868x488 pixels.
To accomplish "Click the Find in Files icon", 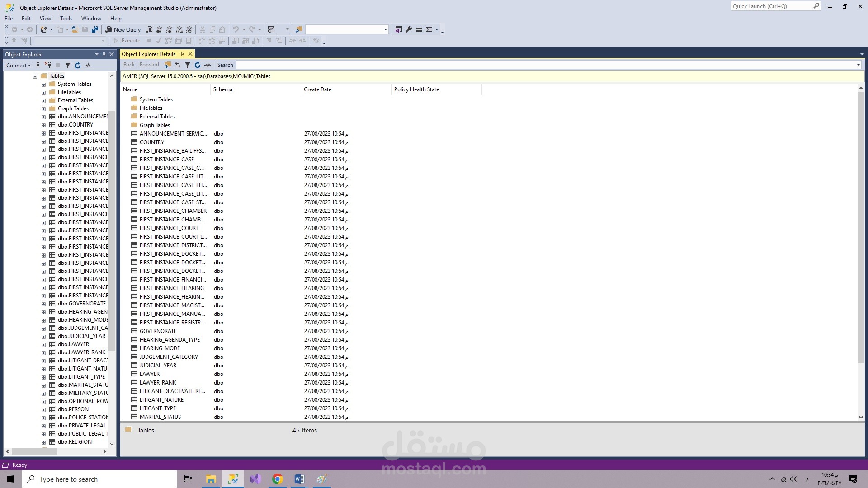I will (x=298, y=29).
